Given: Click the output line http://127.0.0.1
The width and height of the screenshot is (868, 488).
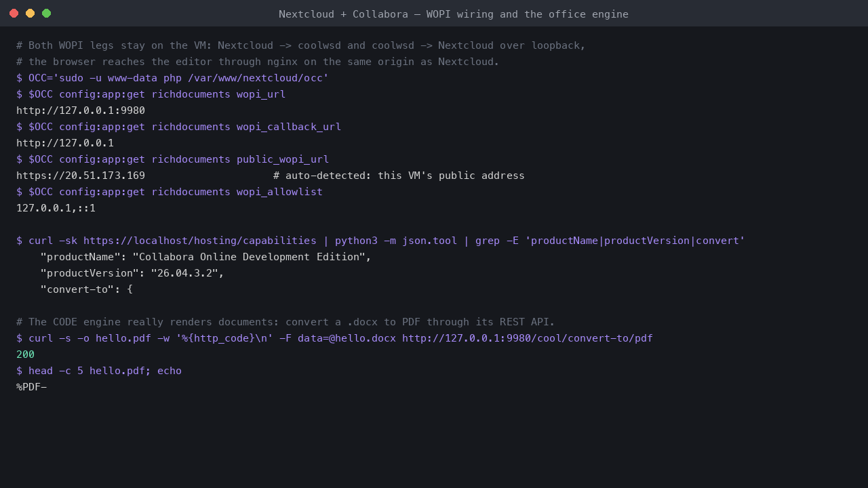Looking at the screenshot, I should click(x=65, y=143).
